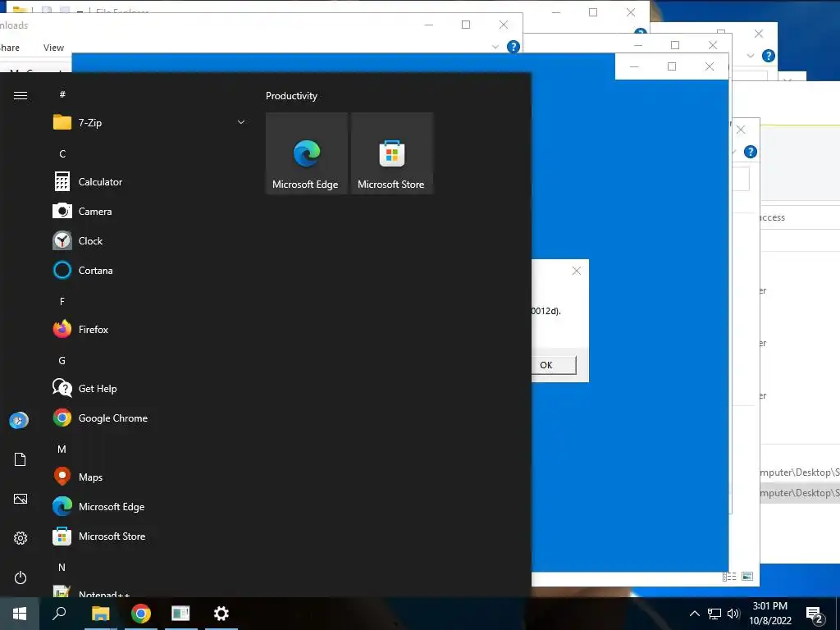Screen dimensions: 840x630
Task: Open the volume control tray icon
Action: pos(733,614)
